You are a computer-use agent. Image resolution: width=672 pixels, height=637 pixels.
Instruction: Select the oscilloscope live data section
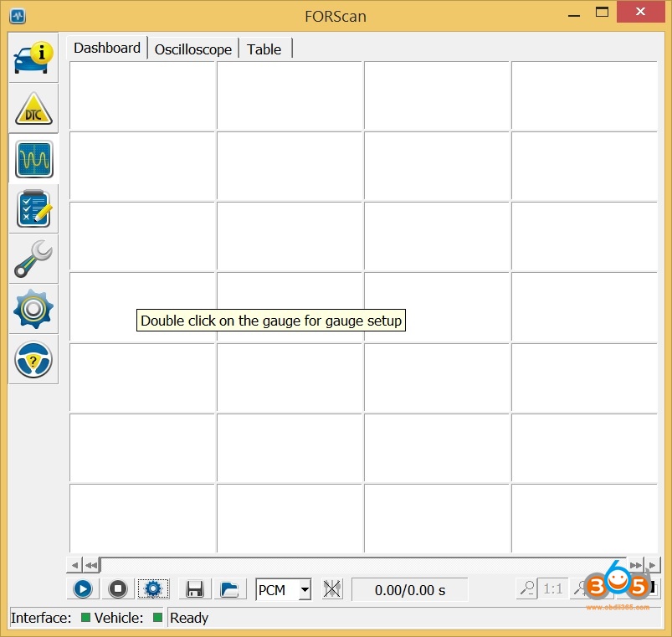pos(33,159)
